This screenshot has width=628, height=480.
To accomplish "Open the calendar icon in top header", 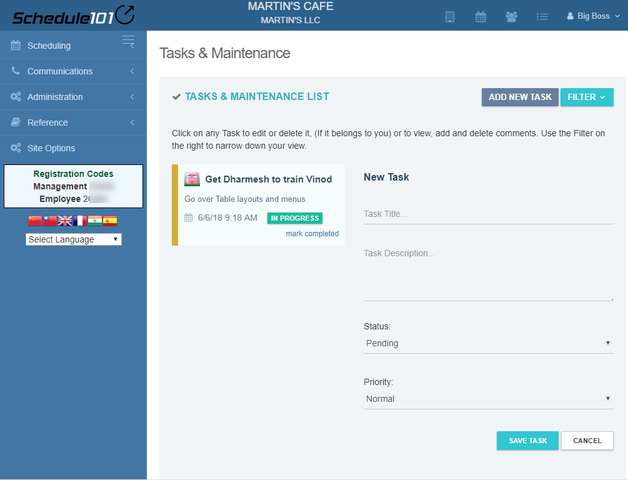I will 481,17.
